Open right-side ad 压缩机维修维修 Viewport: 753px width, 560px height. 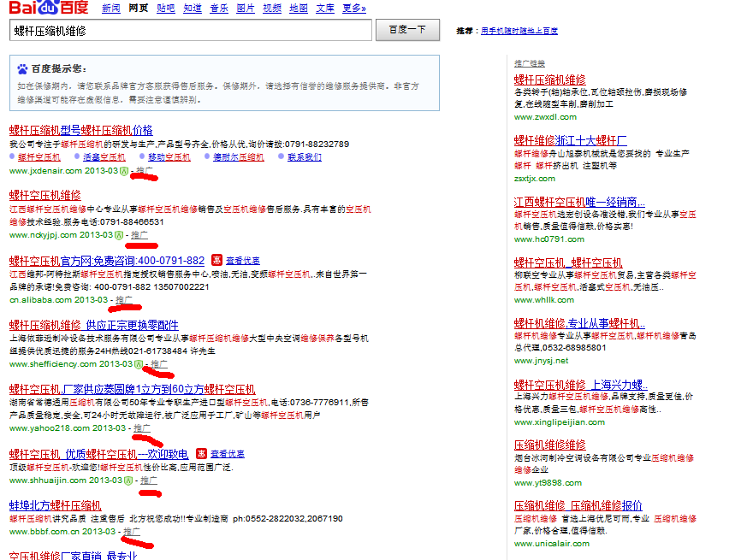tap(550, 445)
